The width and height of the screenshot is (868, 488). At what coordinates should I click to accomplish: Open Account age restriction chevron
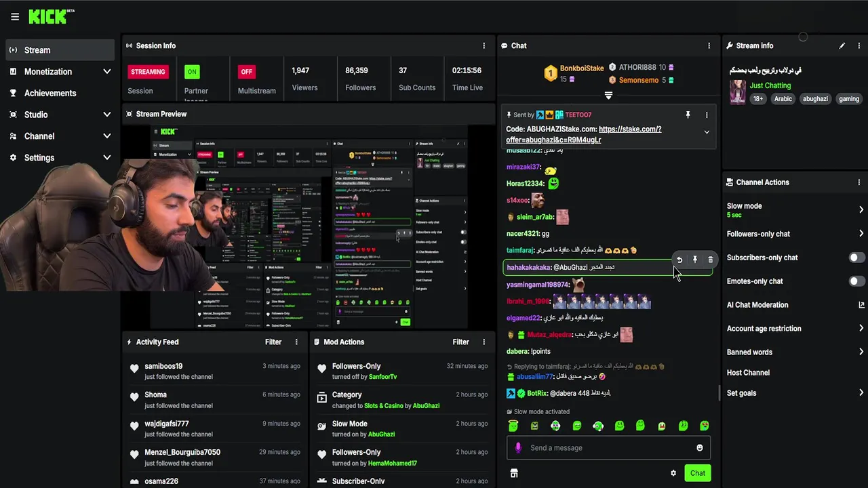point(861,329)
